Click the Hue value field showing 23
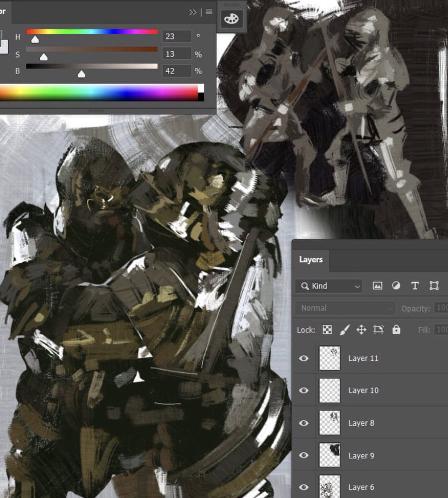The height and width of the screenshot is (498, 448). 176,36
